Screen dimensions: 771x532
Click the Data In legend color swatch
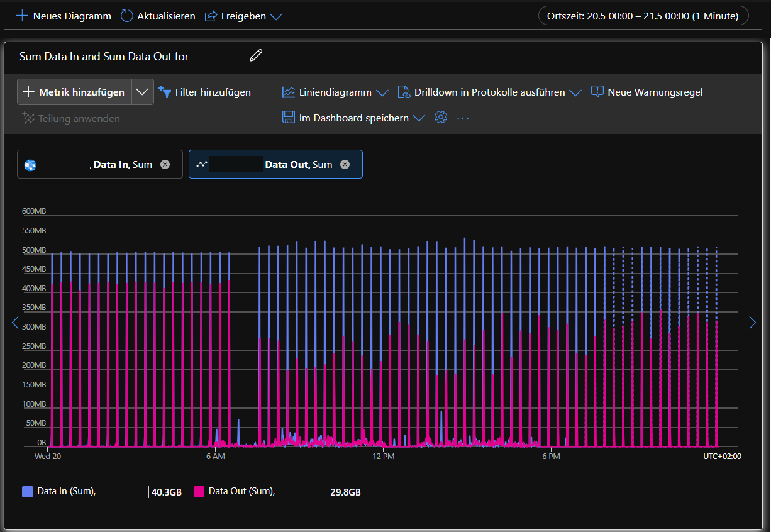[x=28, y=492]
